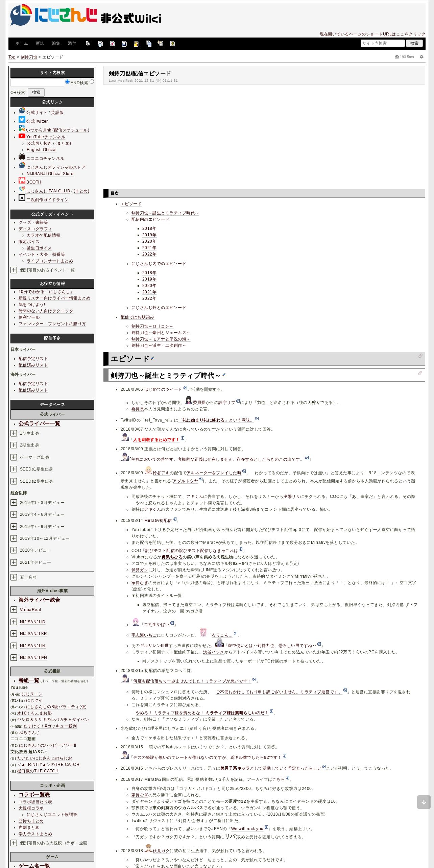434x868 pixels.
Task: Click the red arrow page icon in toolbar
Action: coord(112,44)
